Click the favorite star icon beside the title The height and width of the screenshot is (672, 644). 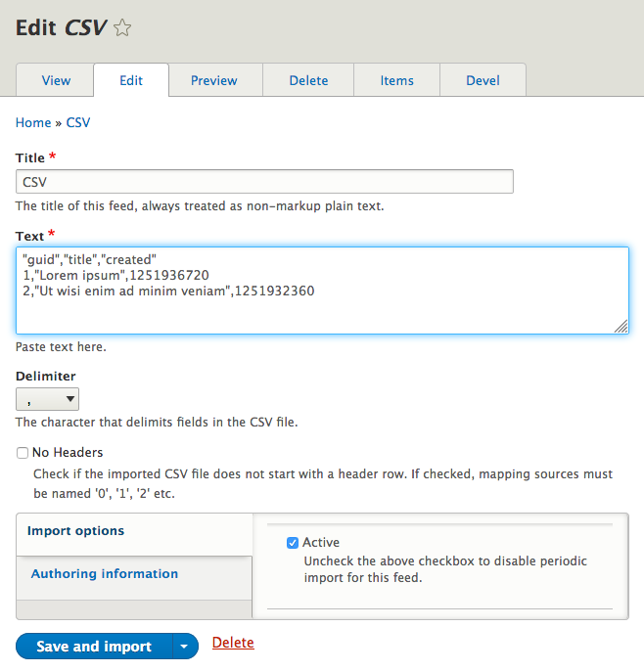(x=122, y=28)
